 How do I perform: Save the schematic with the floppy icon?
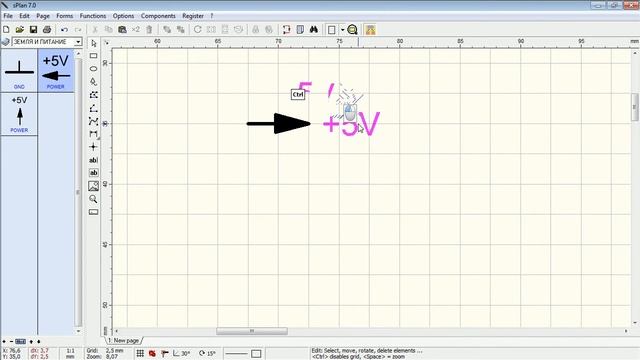(33, 29)
